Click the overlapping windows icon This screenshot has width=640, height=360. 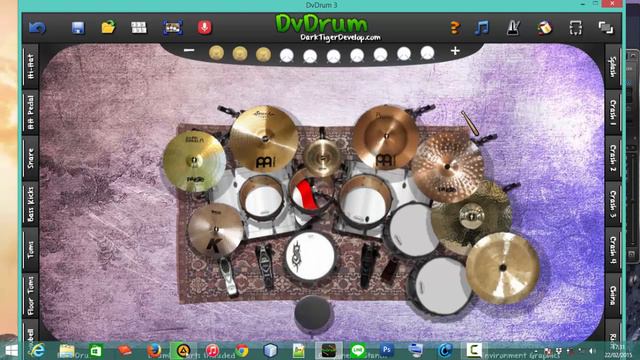606,28
